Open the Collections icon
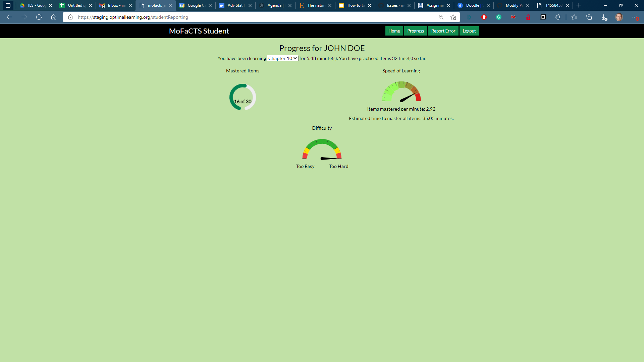This screenshot has height=362, width=644. [589, 17]
